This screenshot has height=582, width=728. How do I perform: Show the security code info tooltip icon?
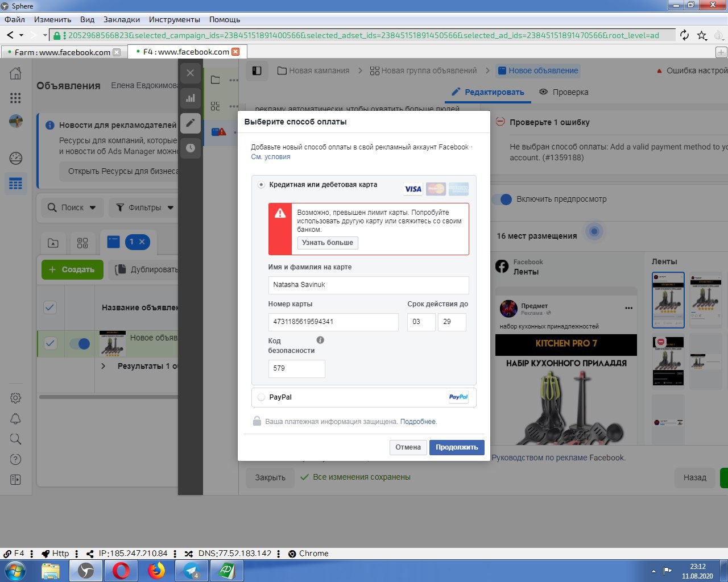(x=320, y=340)
